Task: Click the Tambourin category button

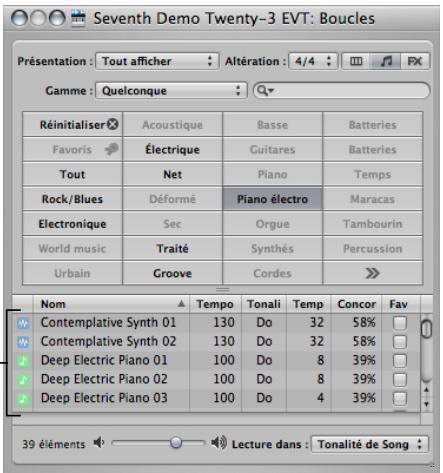Action: 373,224
